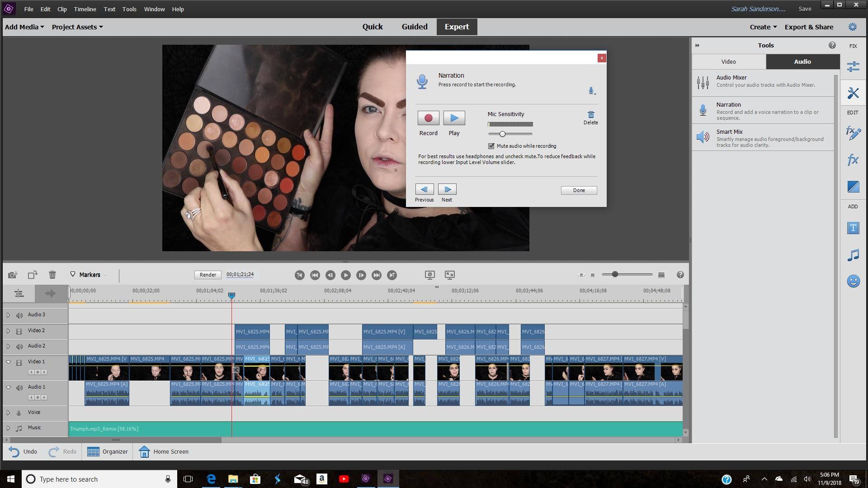Click the red Record button in Narration
This screenshot has height=488, width=868.
[x=428, y=118]
